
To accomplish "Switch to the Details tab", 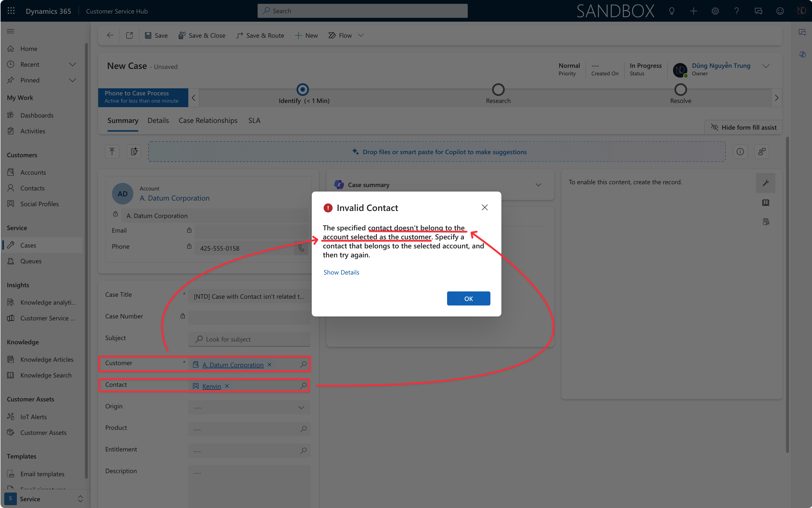I will pos(158,120).
